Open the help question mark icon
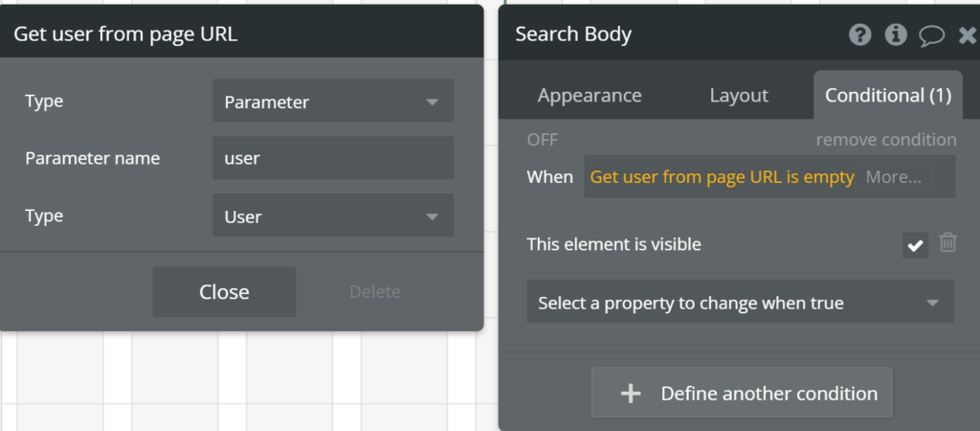Viewport: 980px width, 431px height. 860,34
